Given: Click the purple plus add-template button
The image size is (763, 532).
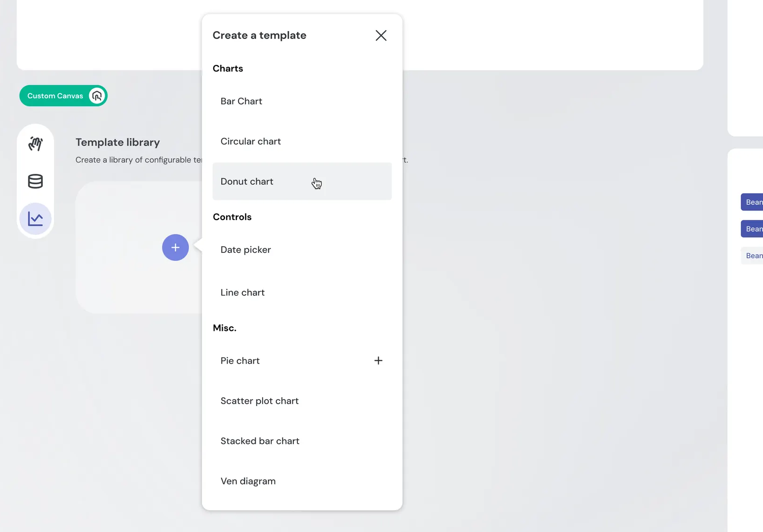Looking at the screenshot, I should click(x=175, y=248).
